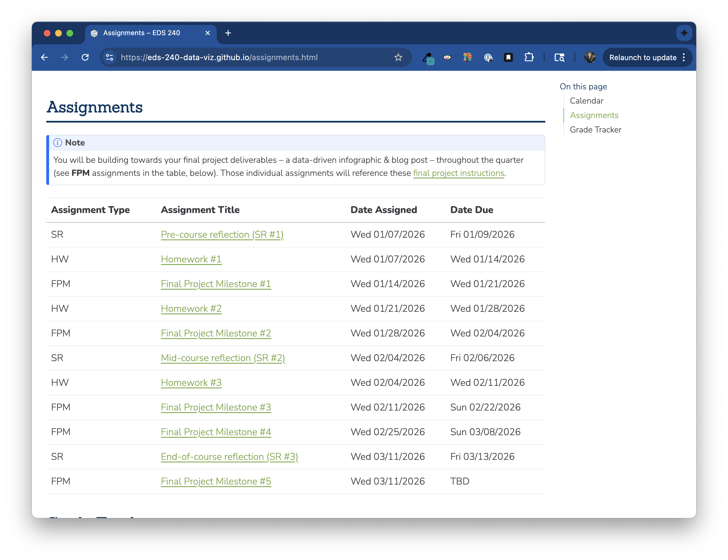Image resolution: width=728 pixels, height=560 pixels.
Task: Go back to the previous page
Action: pyautogui.click(x=44, y=58)
